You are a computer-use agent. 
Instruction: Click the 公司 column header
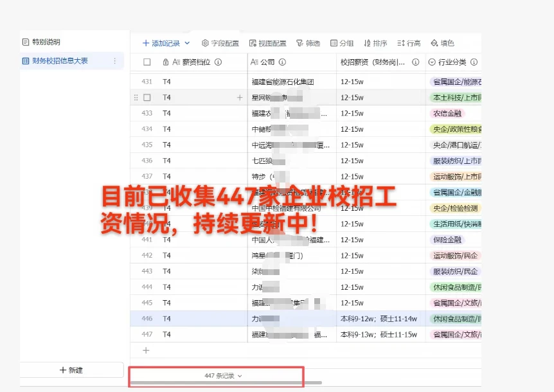[x=292, y=62]
